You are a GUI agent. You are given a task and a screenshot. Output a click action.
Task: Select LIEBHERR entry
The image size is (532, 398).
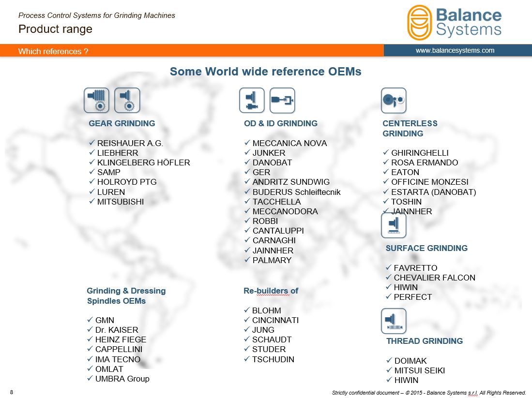coord(118,153)
